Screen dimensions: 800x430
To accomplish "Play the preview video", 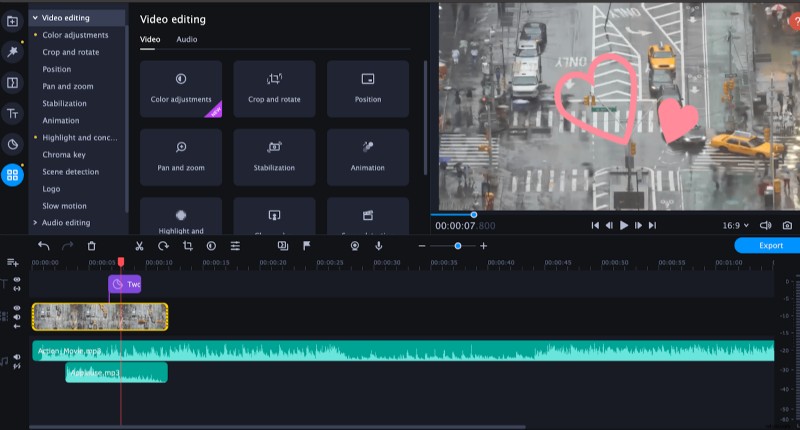I will pos(623,225).
